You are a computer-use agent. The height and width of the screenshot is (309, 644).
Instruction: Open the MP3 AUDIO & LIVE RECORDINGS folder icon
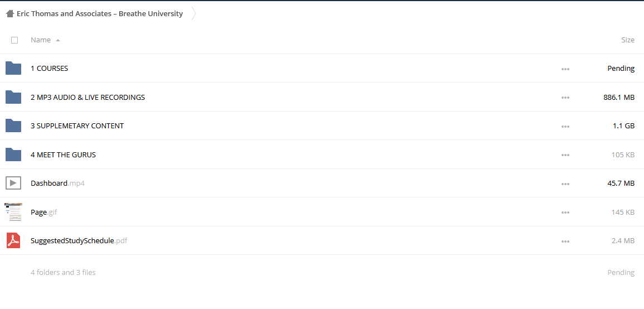[x=13, y=97]
